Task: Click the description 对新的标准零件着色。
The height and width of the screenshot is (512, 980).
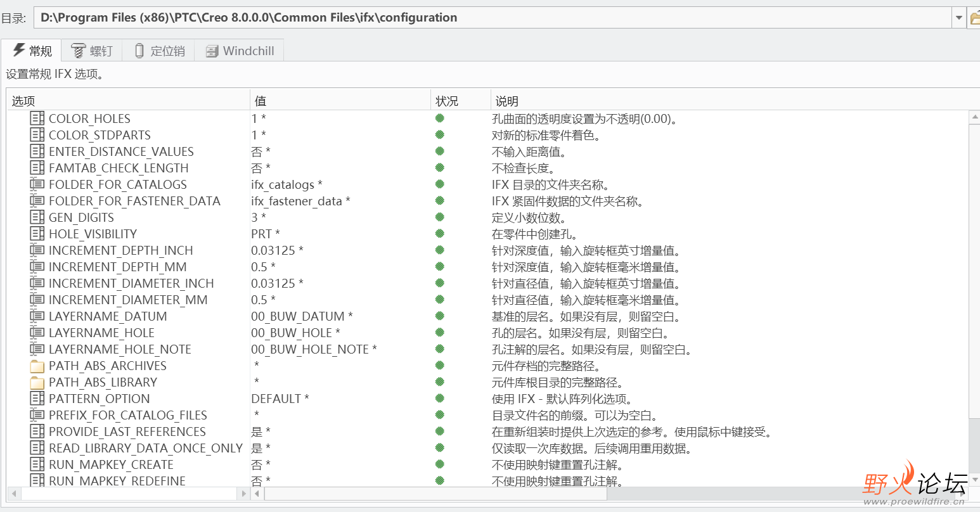Action: (x=548, y=135)
